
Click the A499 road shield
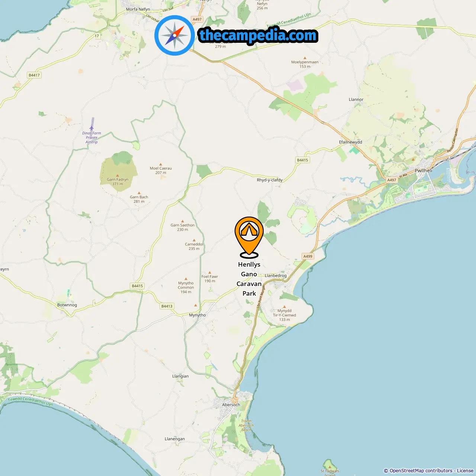click(308, 256)
